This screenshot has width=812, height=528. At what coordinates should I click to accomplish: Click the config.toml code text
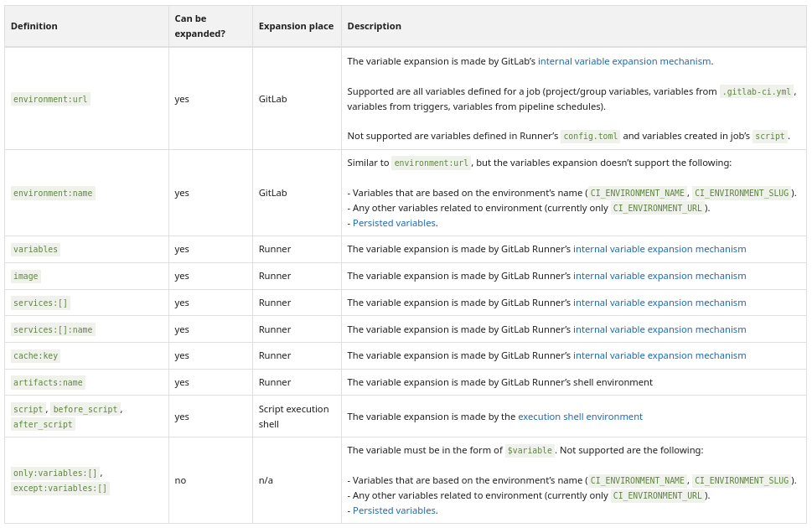coord(590,136)
